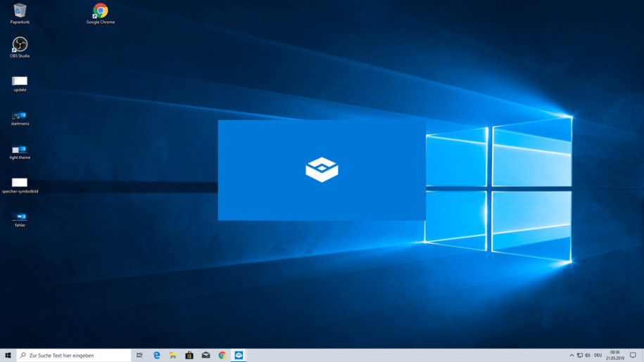Launch Microsoft Edge from the taskbar
Image resolution: width=644 pixels, height=362 pixels.
tap(156, 356)
